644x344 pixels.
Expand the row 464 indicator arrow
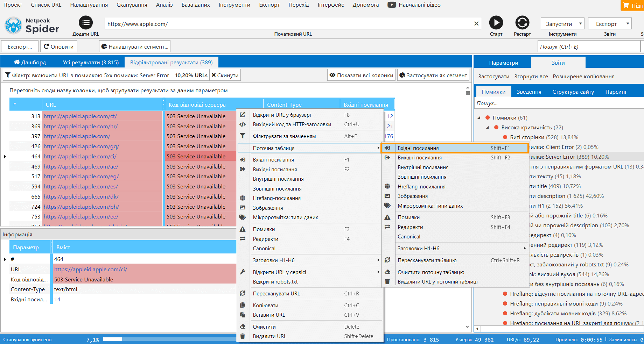pyautogui.click(x=5, y=157)
